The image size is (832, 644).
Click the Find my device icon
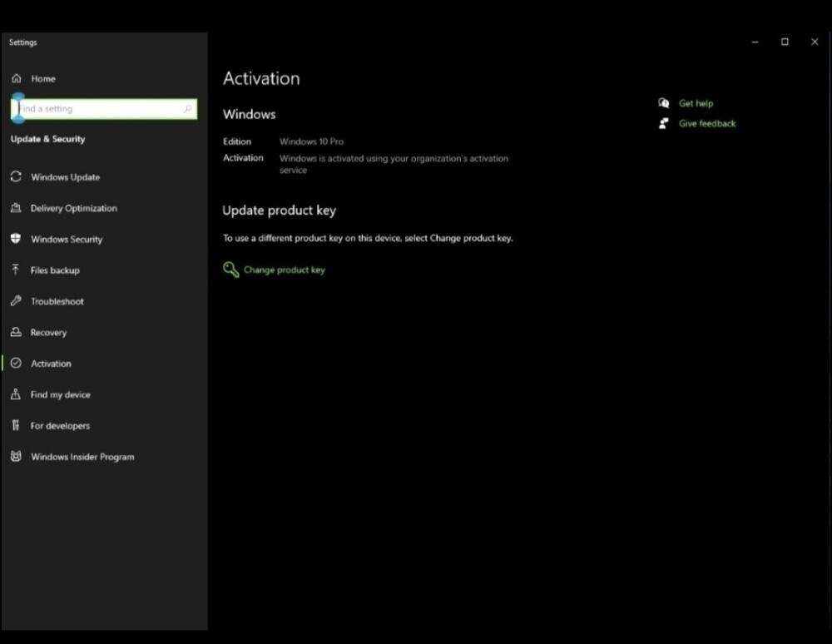click(x=16, y=394)
